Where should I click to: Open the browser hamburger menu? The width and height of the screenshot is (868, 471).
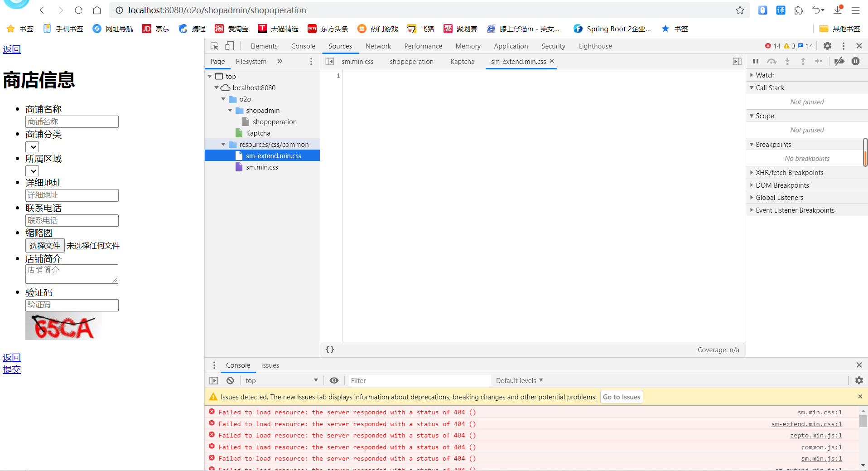click(855, 10)
